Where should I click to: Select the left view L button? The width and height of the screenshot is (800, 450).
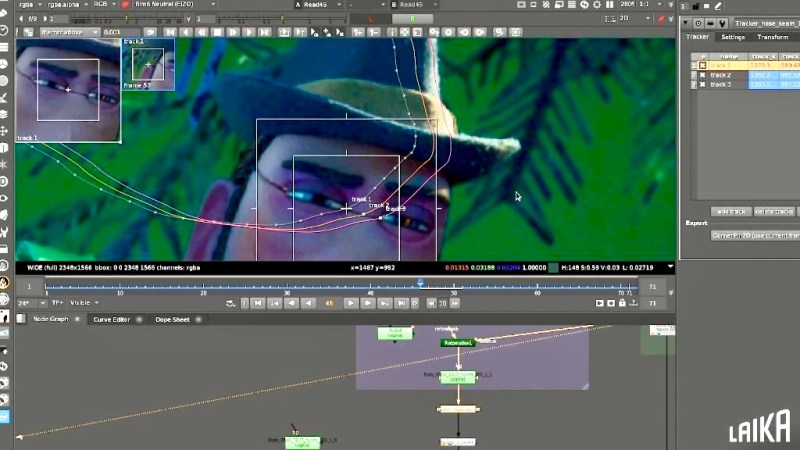(371, 19)
